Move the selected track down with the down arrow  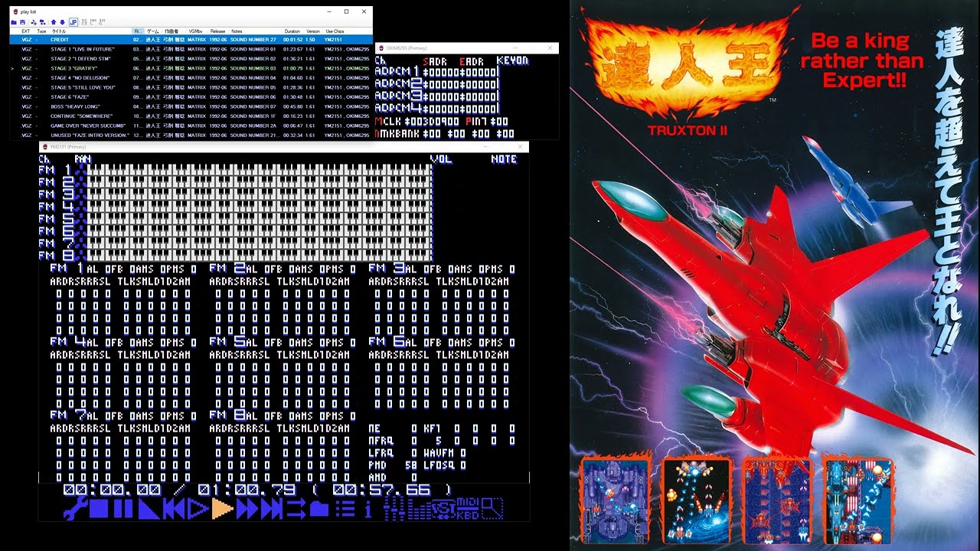click(x=63, y=22)
